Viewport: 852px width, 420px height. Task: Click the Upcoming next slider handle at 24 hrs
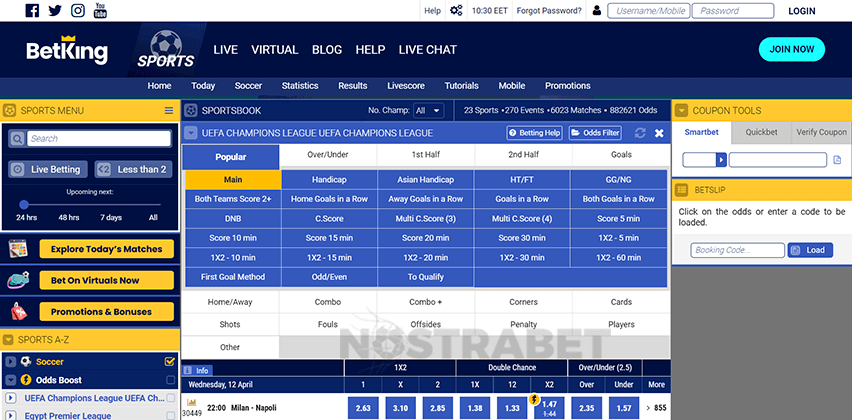click(x=24, y=205)
